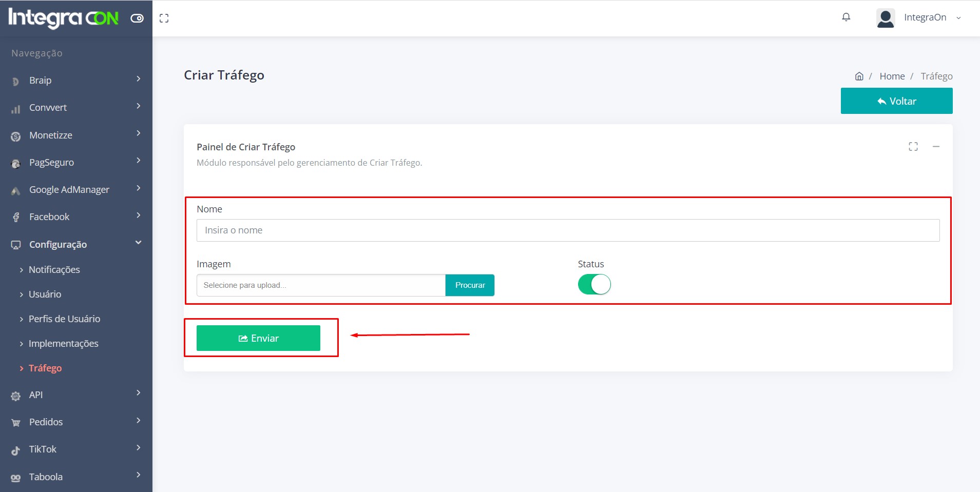Click the notification bell icon

coord(846,17)
